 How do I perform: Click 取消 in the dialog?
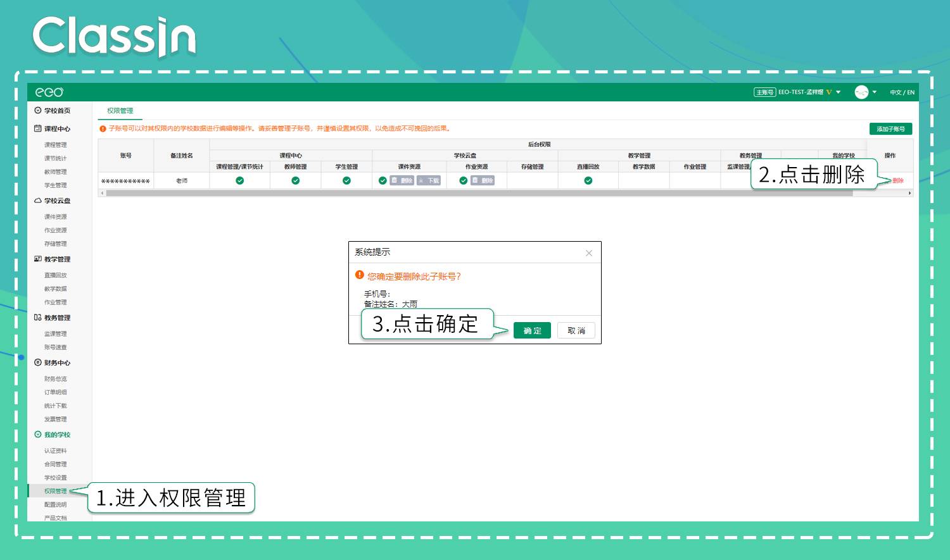pos(576,330)
